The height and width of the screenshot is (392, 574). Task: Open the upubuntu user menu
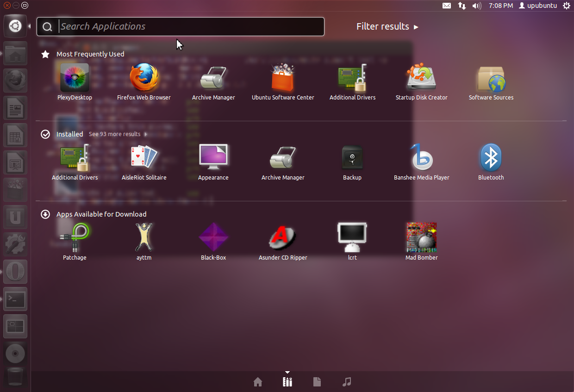538,6
